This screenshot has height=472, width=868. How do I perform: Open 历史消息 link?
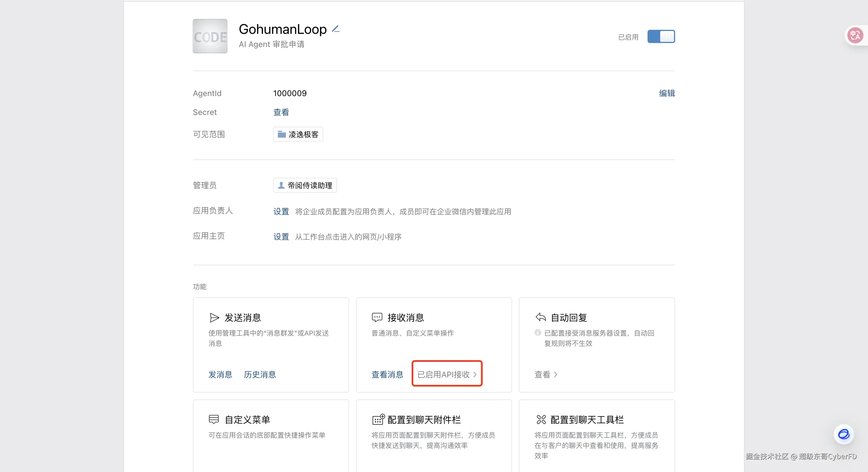coord(259,375)
